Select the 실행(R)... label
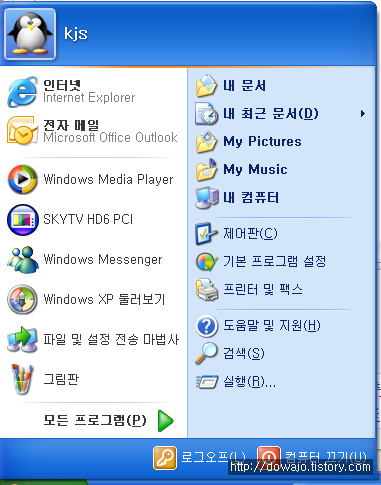This screenshot has width=381, height=485. click(249, 382)
